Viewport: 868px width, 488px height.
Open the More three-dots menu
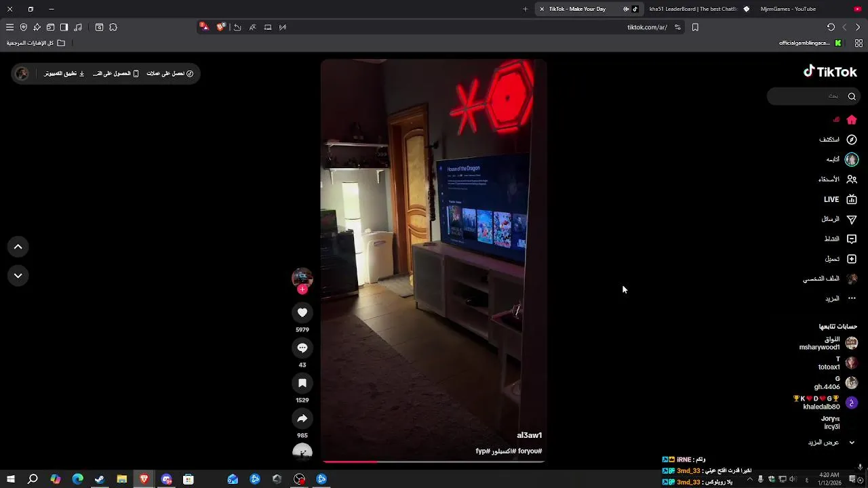coord(852,298)
